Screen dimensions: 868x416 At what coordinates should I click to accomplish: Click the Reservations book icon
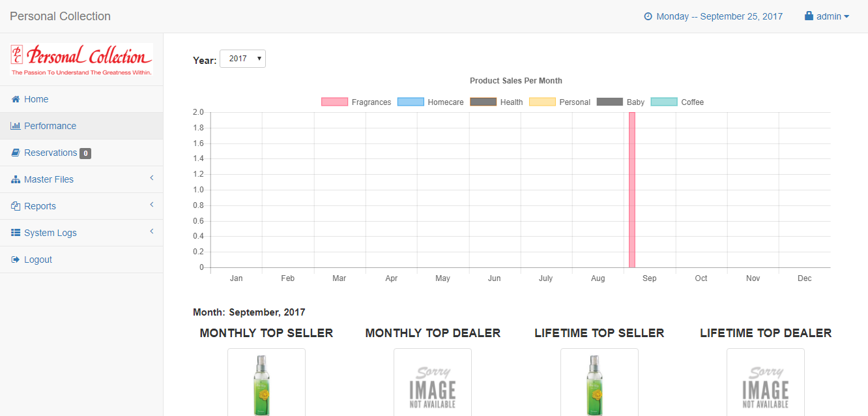(x=16, y=153)
